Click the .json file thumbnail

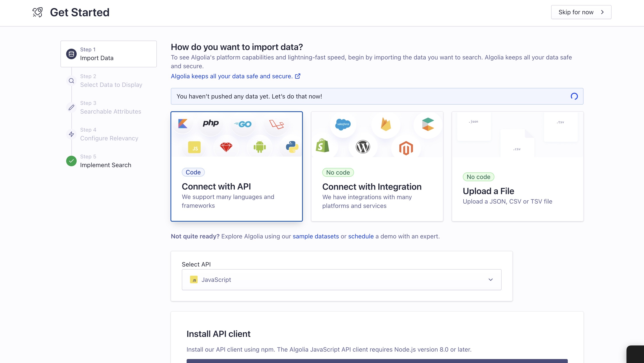pos(474,127)
